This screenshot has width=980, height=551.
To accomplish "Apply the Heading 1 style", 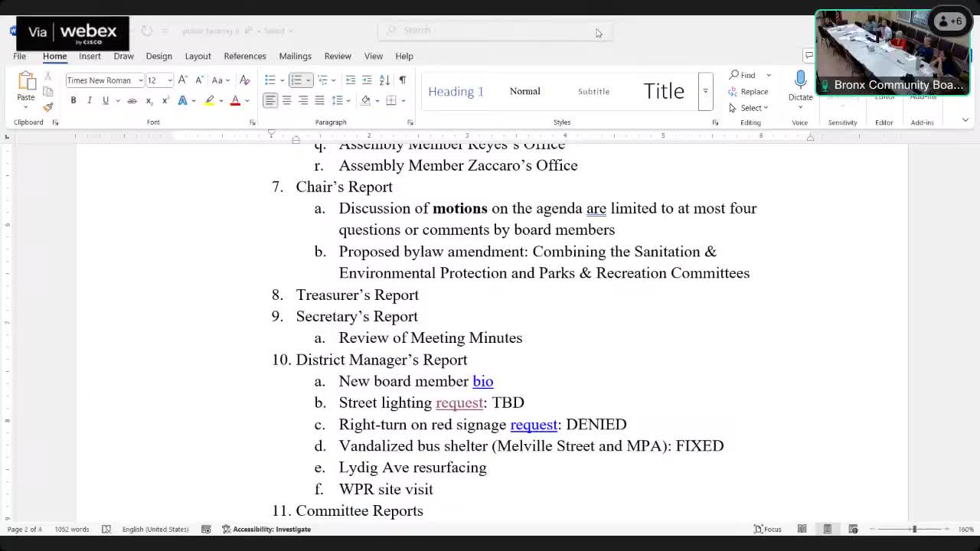I will 456,91.
